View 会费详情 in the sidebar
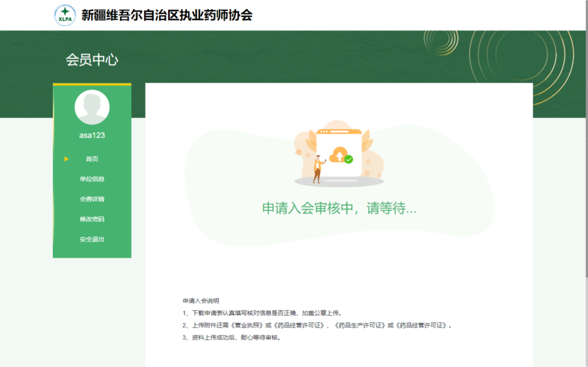Image resolution: width=588 pixels, height=367 pixels. pyautogui.click(x=92, y=199)
